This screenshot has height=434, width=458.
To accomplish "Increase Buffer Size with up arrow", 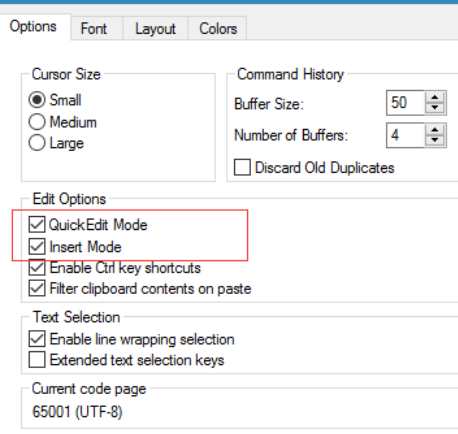I will pos(434,97).
